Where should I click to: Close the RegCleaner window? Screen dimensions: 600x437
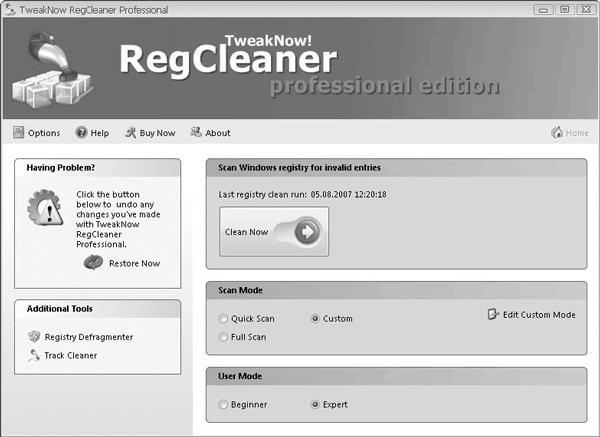(x=586, y=10)
